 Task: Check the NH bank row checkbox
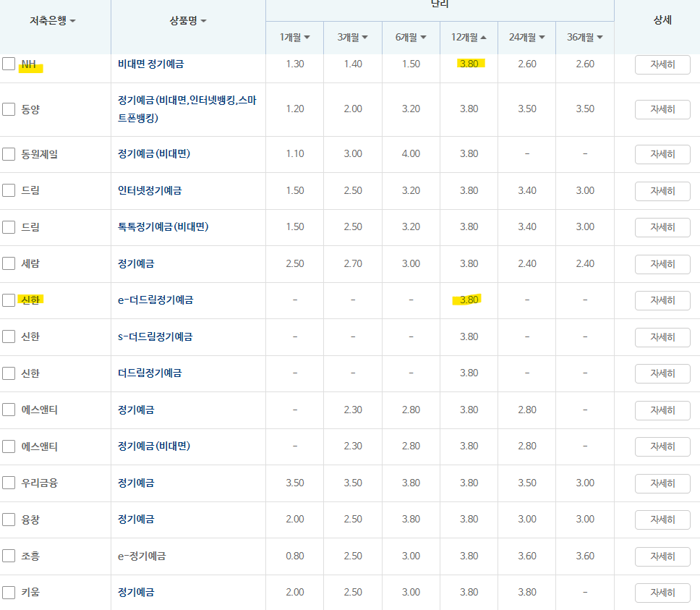point(9,64)
